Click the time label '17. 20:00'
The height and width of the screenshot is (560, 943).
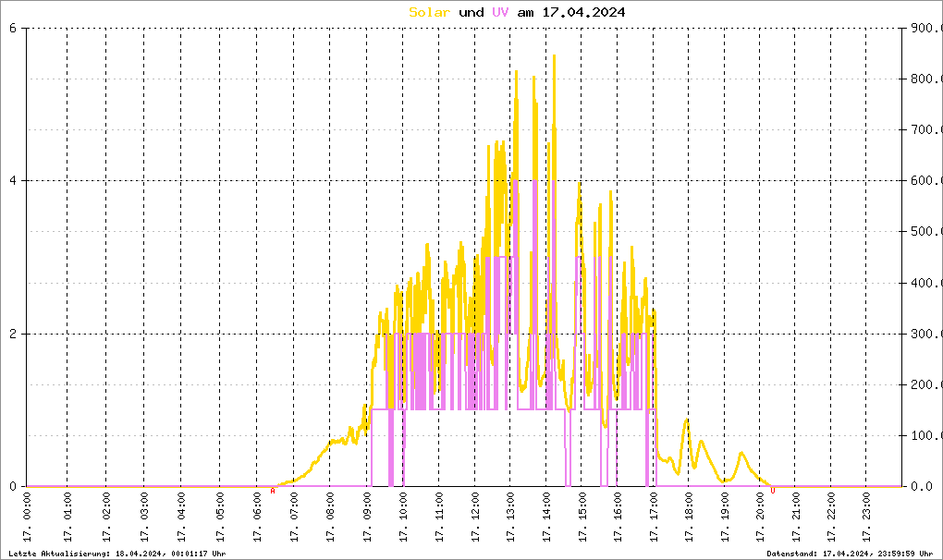(761, 517)
